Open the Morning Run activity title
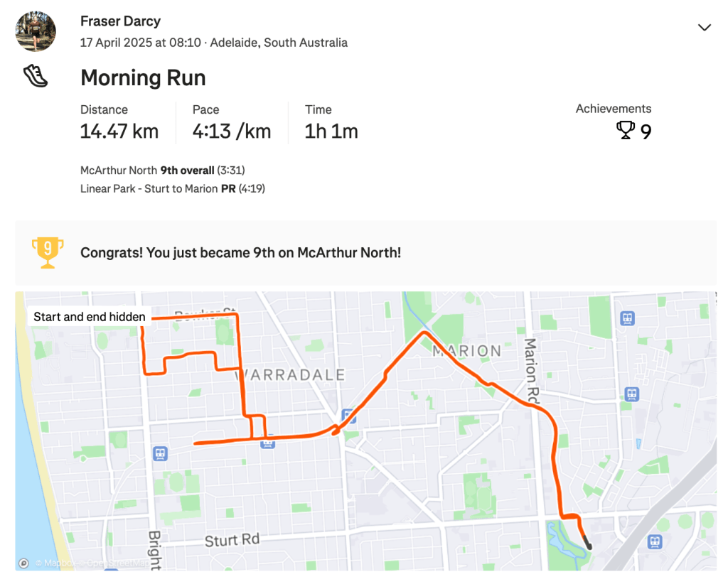The height and width of the screenshot is (584, 728). click(143, 77)
